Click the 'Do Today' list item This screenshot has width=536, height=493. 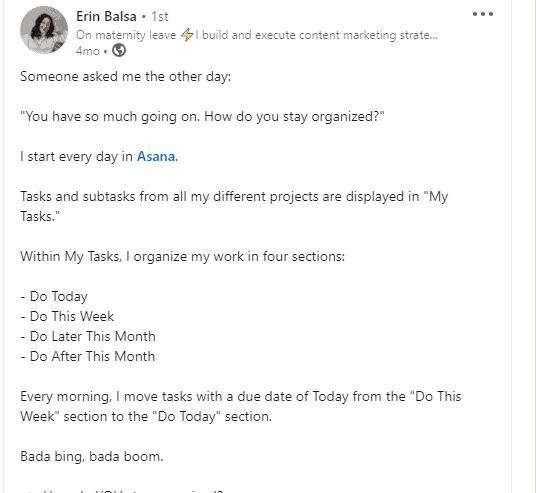(x=54, y=296)
